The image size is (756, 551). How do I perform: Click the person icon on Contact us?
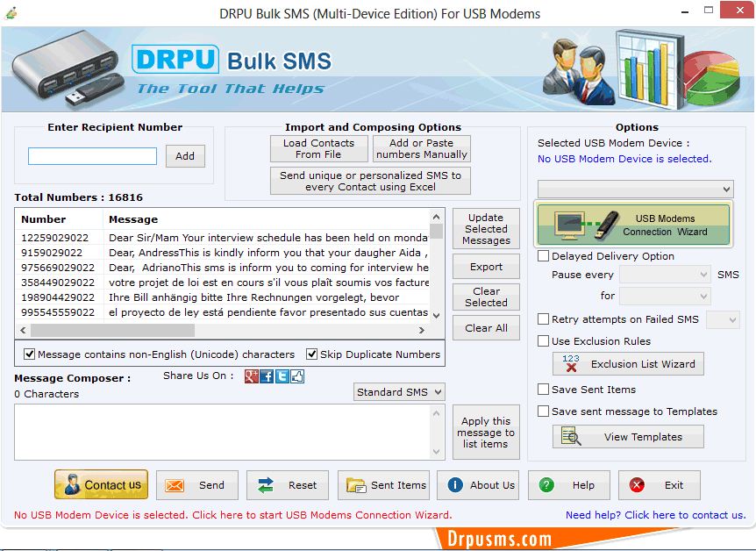(72, 484)
